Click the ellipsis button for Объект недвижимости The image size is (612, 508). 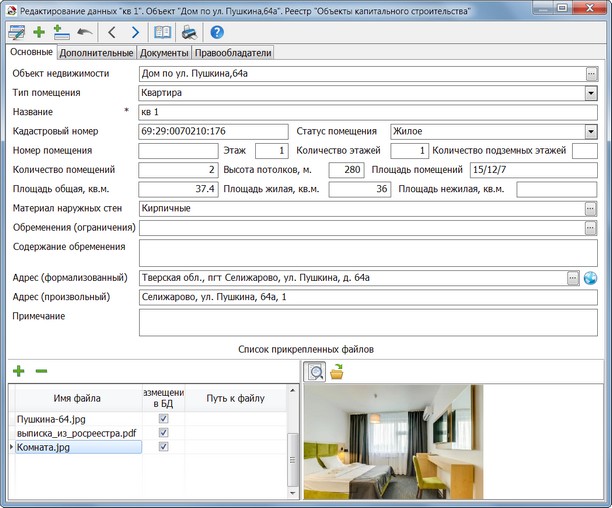click(x=591, y=73)
